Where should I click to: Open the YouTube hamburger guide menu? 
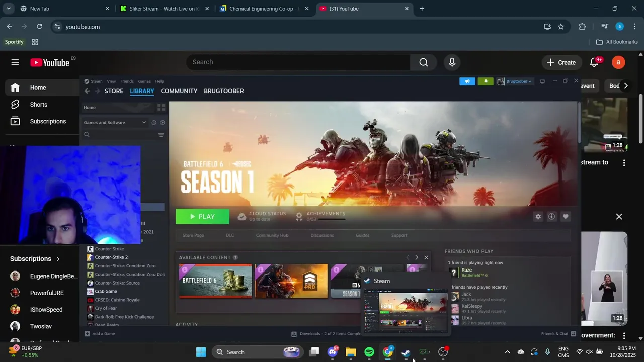click(15, 62)
